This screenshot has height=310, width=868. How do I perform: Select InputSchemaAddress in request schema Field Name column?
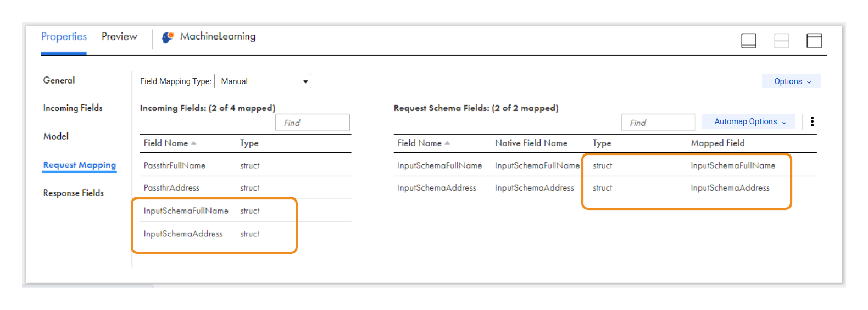(437, 188)
